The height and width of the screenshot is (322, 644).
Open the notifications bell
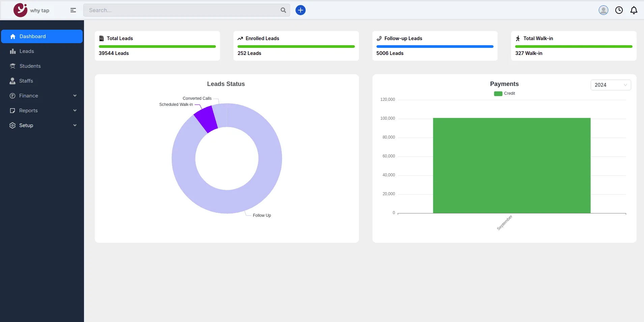coord(634,10)
